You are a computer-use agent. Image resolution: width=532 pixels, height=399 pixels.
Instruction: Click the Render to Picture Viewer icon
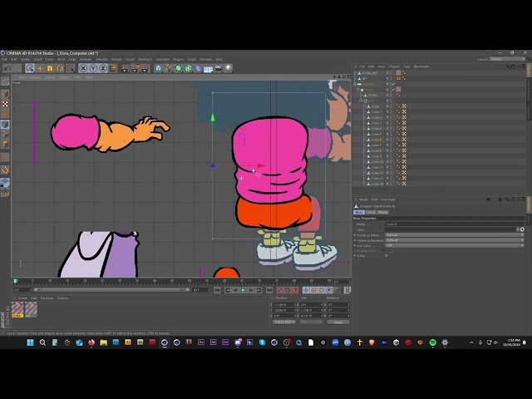[135, 68]
